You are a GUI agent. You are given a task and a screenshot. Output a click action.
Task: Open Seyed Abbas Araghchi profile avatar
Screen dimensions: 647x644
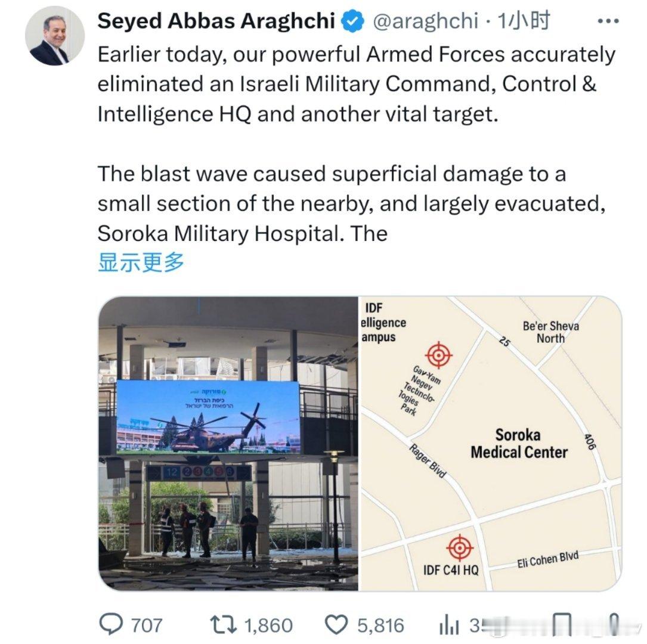[x=55, y=36]
